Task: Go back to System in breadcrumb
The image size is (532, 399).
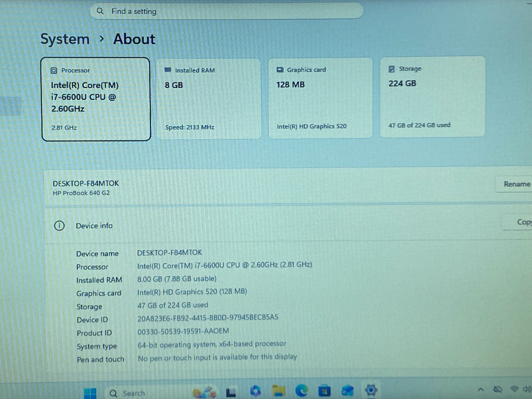Action: pyautogui.click(x=65, y=39)
